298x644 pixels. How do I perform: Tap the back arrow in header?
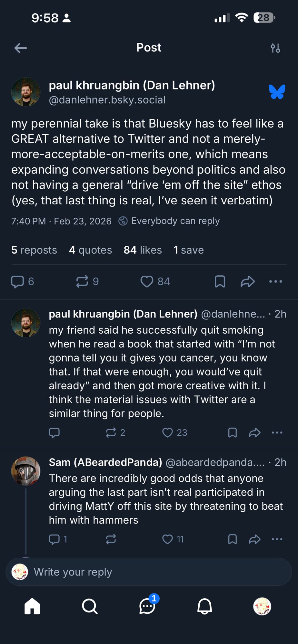click(x=21, y=48)
